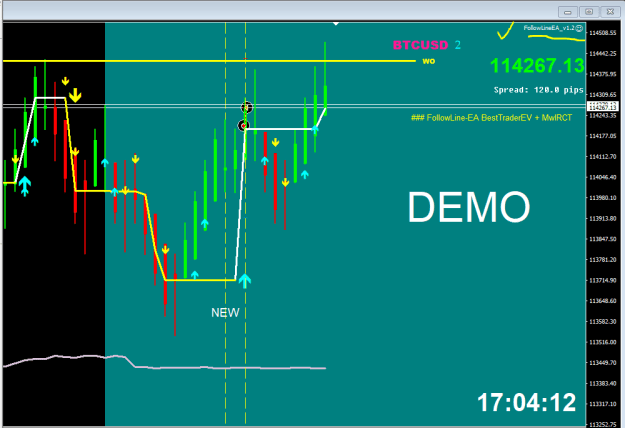Click the current price tag on price axis

point(603,106)
